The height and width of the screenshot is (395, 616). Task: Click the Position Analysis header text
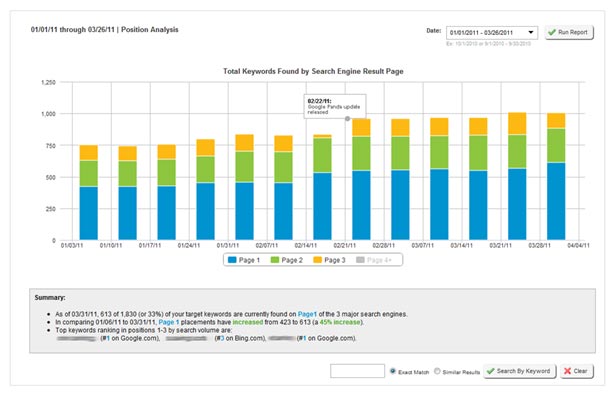(x=150, y=29)
